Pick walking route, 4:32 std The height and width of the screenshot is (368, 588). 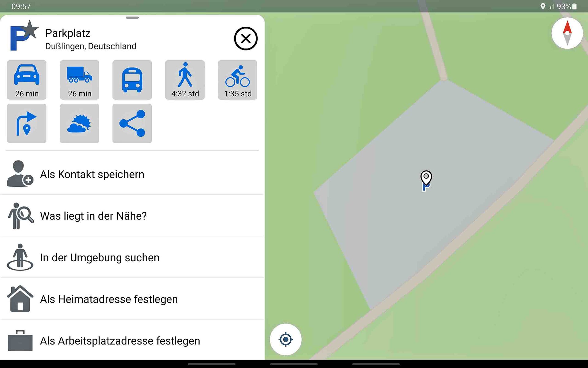coord(185,80)
